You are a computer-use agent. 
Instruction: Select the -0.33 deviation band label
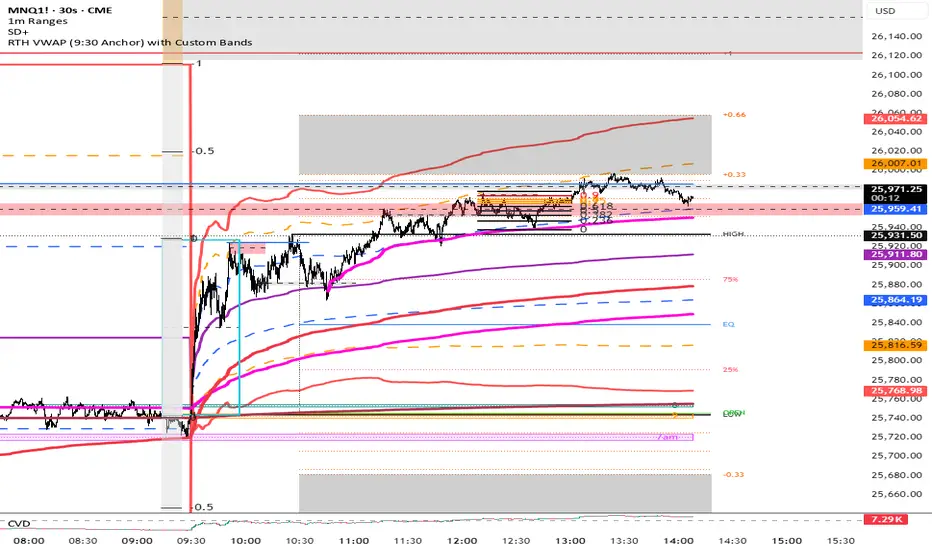[733, 475]
